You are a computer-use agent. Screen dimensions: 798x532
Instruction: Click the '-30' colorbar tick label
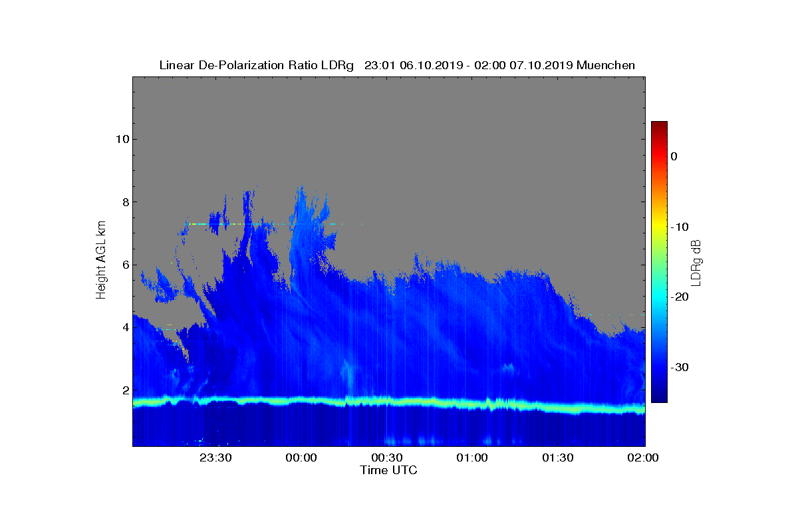(x=679, y=367)
